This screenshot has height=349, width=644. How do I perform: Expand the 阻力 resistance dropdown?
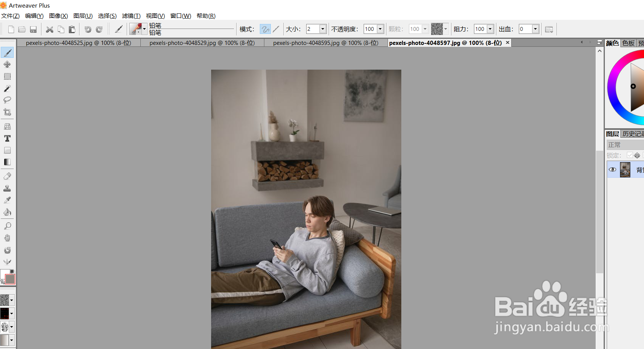pyautogui.click(x=490, y=29)
